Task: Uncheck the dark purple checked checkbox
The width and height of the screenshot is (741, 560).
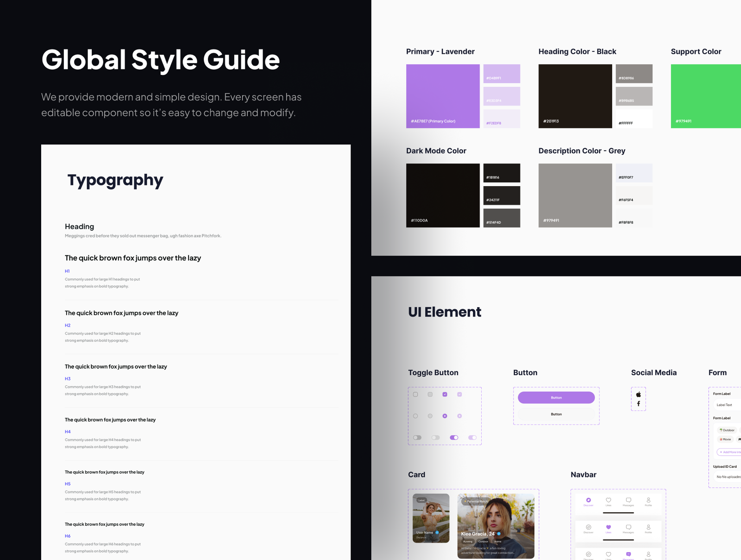Action: (x=445, y=394)
